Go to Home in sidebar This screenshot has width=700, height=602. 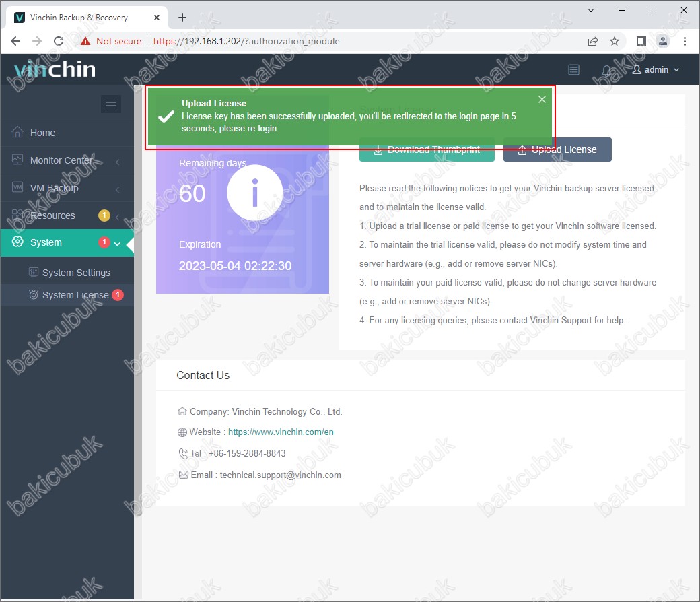point(67,133)
